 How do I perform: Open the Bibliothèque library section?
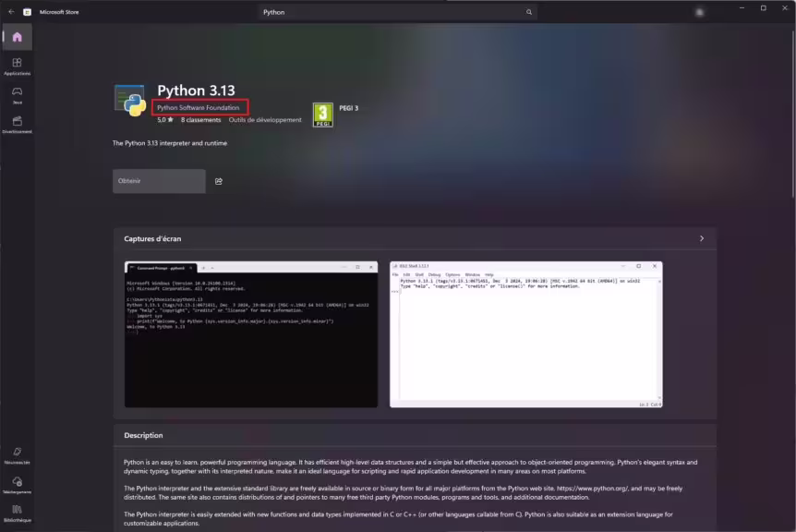tap(18, 514)
